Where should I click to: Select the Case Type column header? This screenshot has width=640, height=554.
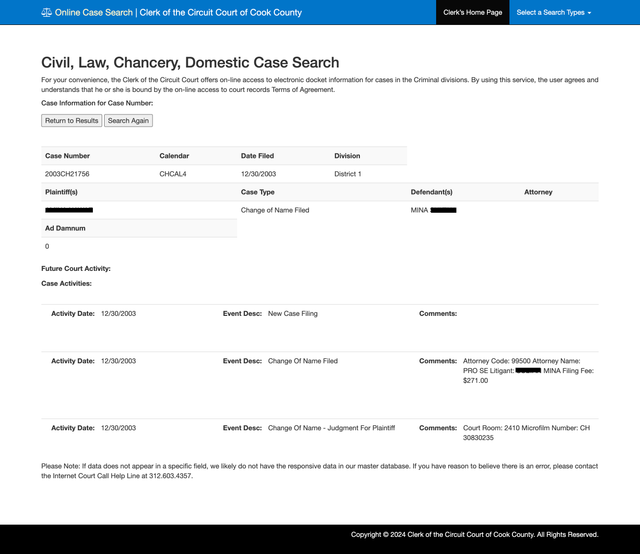point(258,192)
